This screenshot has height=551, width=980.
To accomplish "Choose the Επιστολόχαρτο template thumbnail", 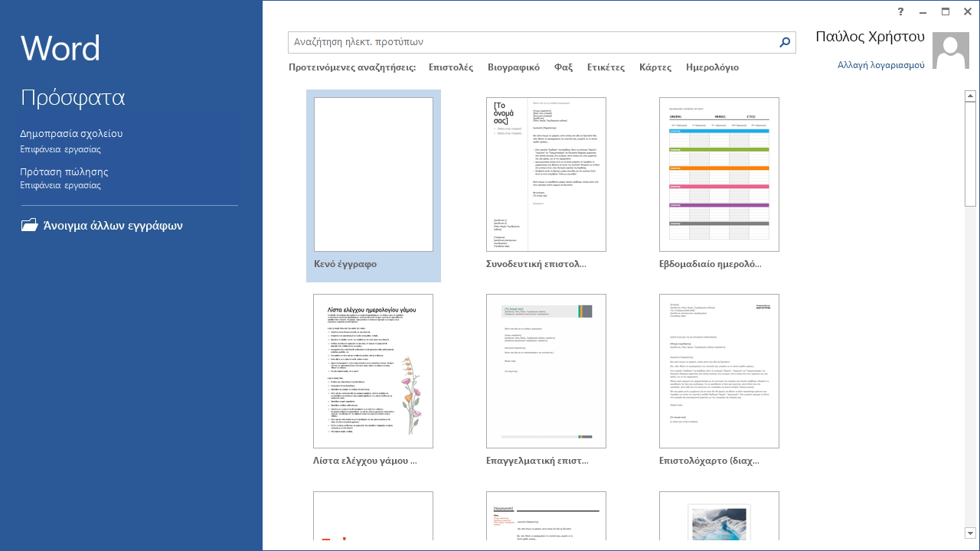I will pos(719,371).
